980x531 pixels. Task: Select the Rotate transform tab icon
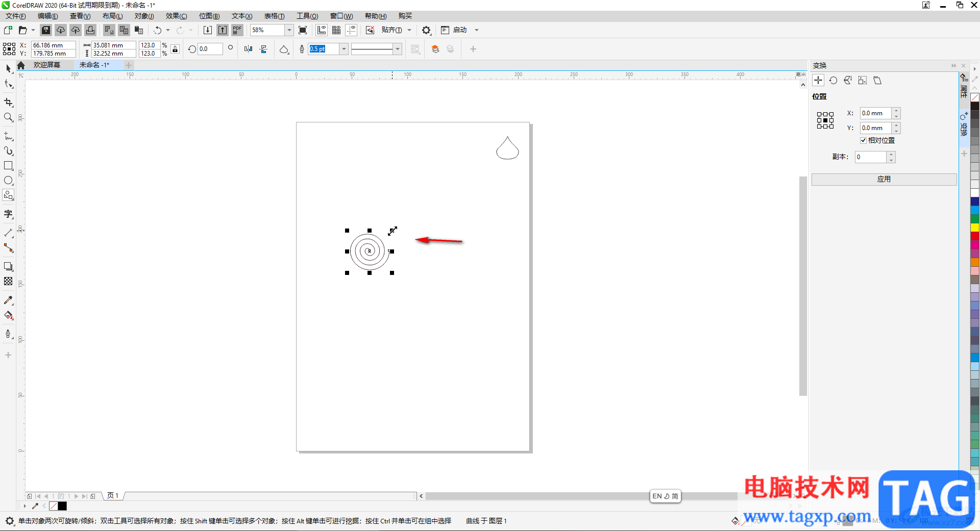833,80
